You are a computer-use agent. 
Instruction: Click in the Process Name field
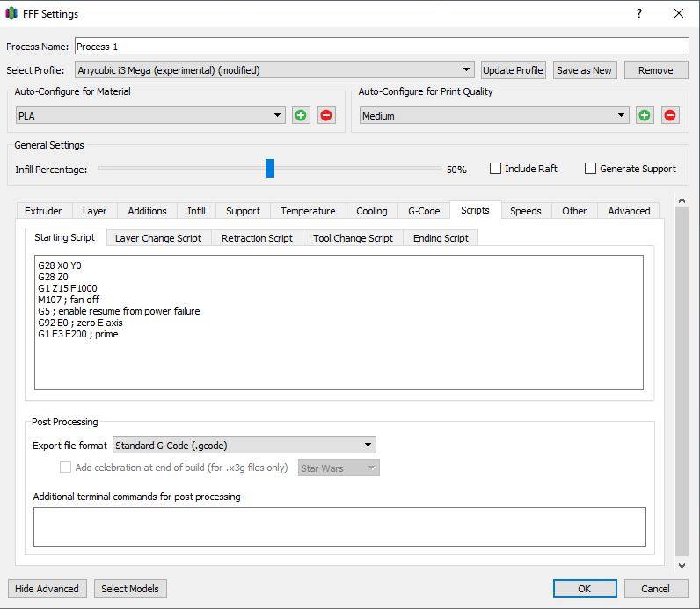click(x=382, y=47)
